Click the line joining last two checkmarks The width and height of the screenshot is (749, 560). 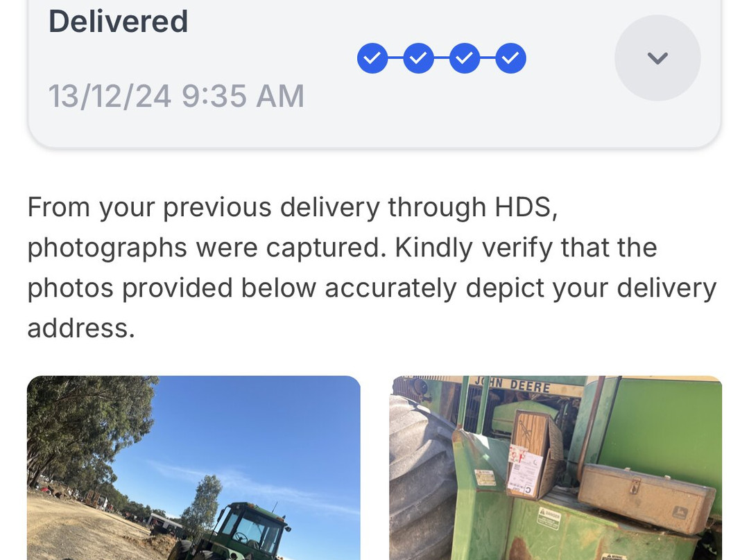click(488, 58)
